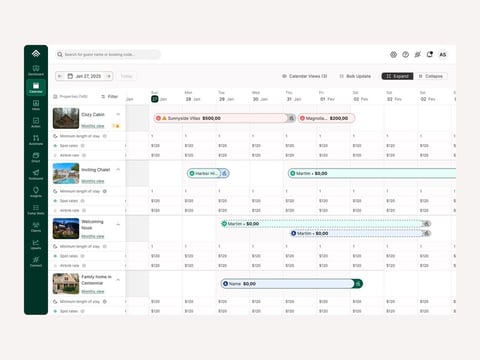Open the Magnolia $200,00 booking bar

[326, 118]
